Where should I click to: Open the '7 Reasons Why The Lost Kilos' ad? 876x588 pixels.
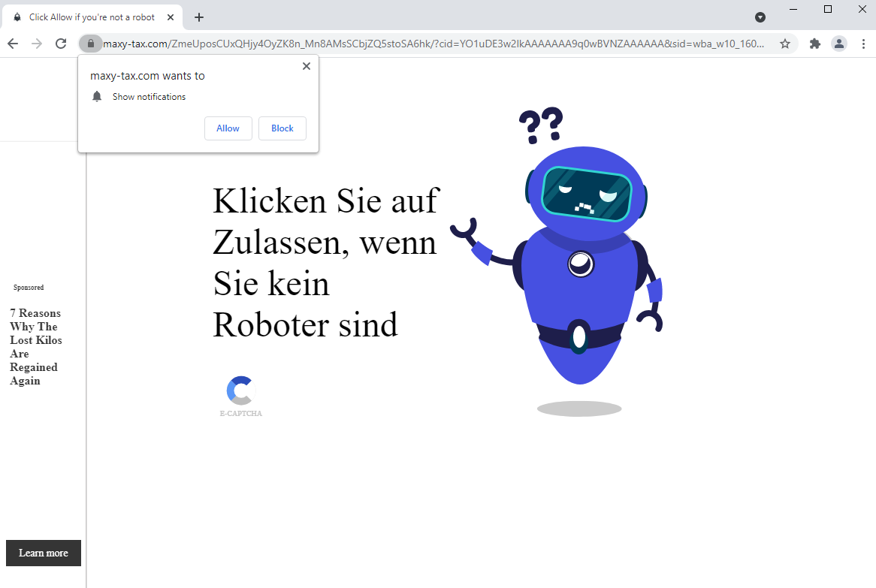pos(35,346)
